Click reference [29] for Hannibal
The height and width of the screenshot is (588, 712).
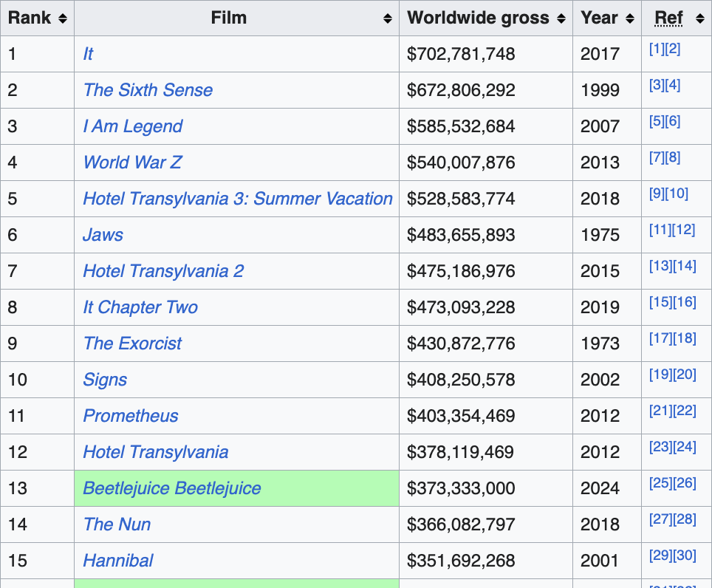click(x=661, y=555)
